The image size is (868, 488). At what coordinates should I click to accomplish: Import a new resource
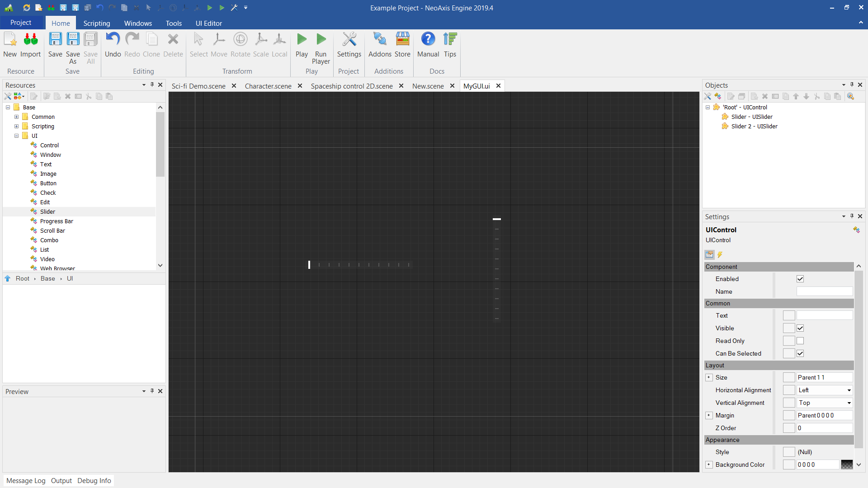pos(30,44)
